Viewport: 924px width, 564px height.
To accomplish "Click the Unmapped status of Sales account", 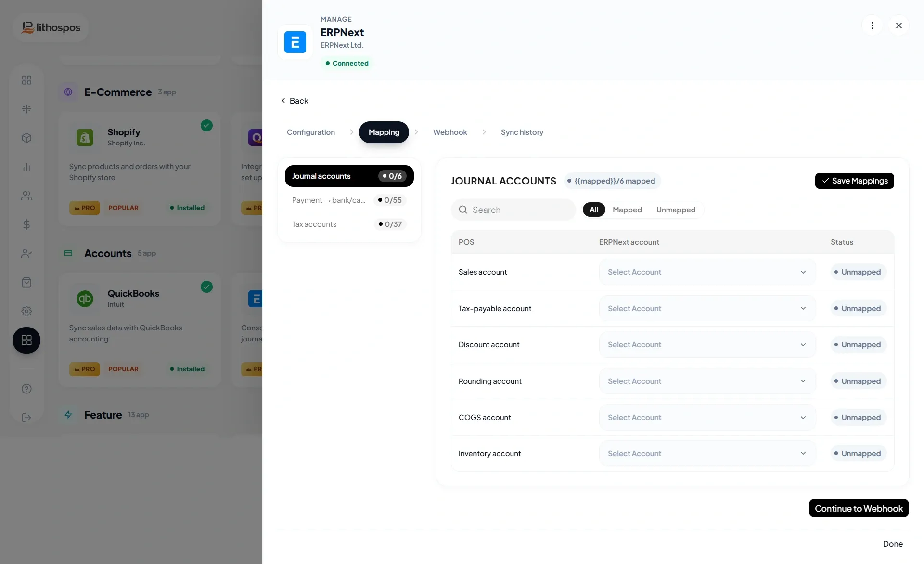I will [858, 272].
